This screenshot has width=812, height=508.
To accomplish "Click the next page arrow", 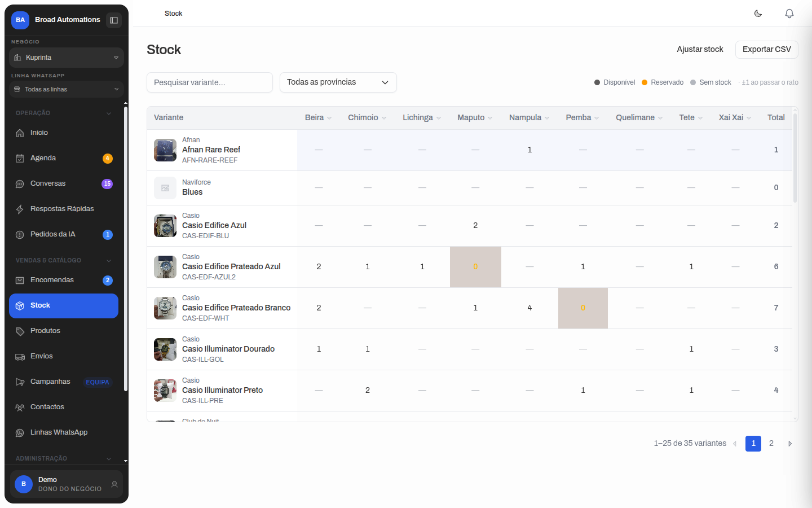I will tap(790, 444).
